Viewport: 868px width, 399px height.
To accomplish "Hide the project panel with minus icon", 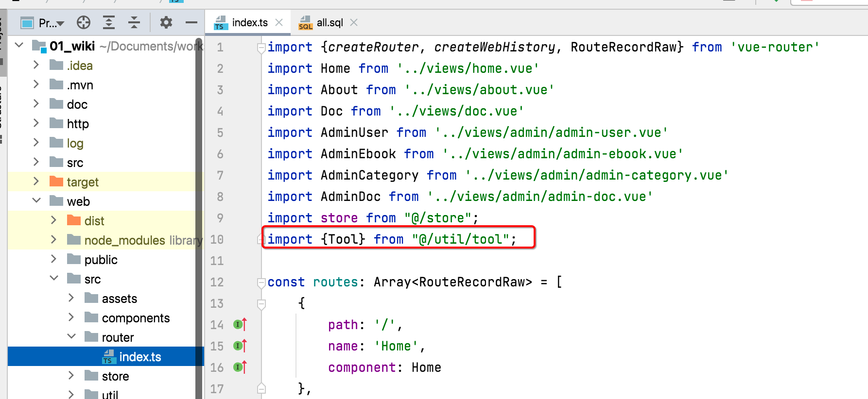I will [x=191, y=22].
